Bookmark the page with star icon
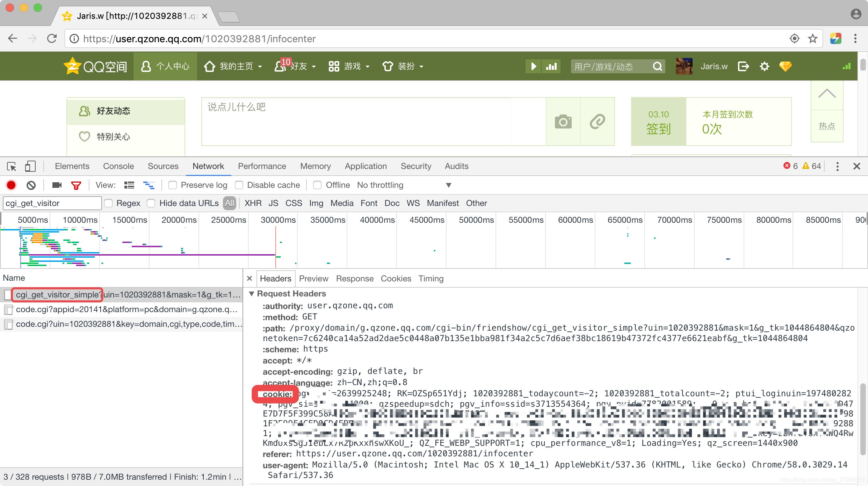Screen dimensions: 868x486 [812, 38]
